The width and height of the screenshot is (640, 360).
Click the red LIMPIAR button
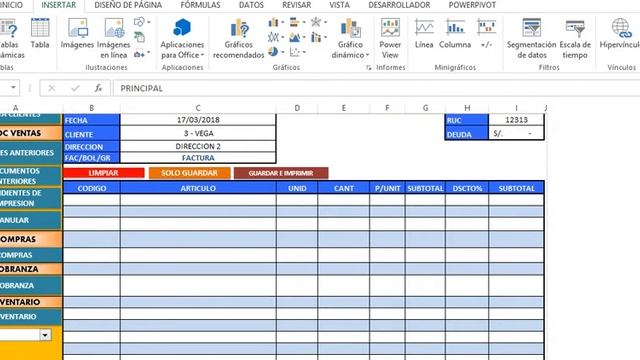coord(104,173)
